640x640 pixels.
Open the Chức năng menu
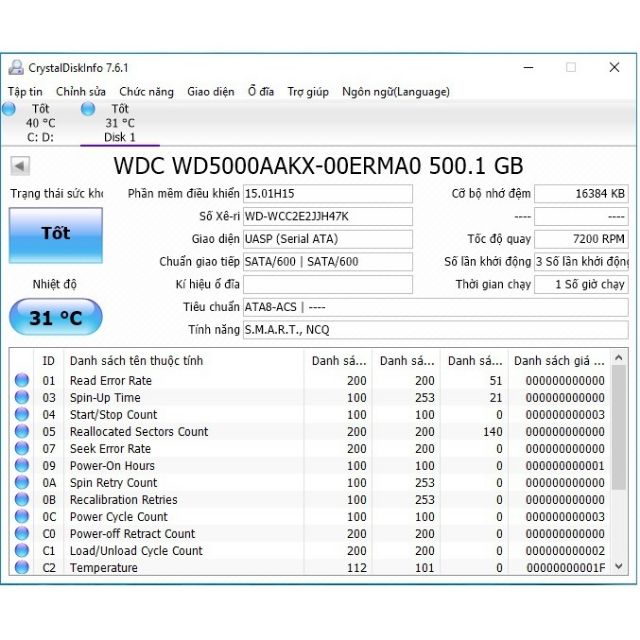pos(147,91)
